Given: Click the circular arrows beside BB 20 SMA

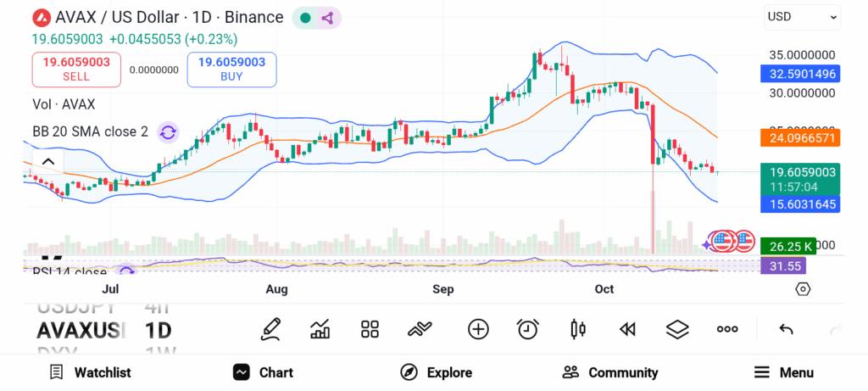Looking at the screenshot, I should coord(168,131).
